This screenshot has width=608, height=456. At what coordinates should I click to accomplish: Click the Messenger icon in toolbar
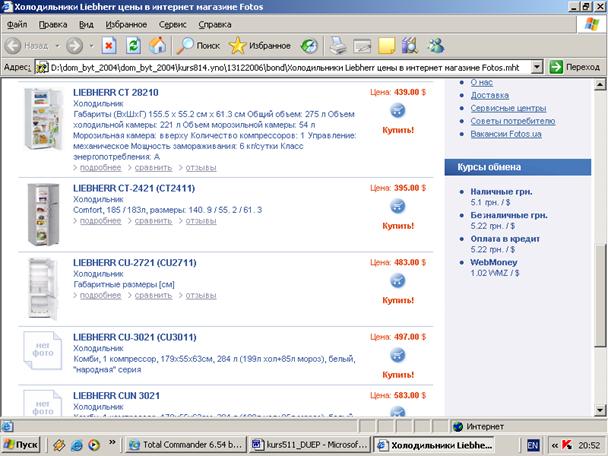[436, 45]
